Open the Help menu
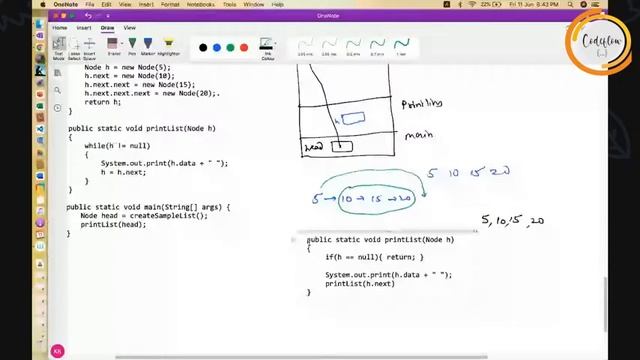Screen dimensions: 640x360 pyautogui.click(x=278, y=4)
